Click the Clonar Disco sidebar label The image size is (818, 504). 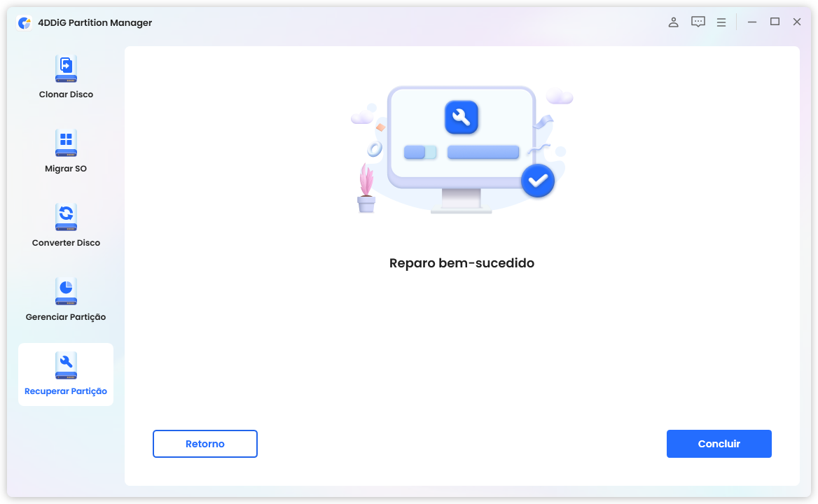(x=65, y=94)
